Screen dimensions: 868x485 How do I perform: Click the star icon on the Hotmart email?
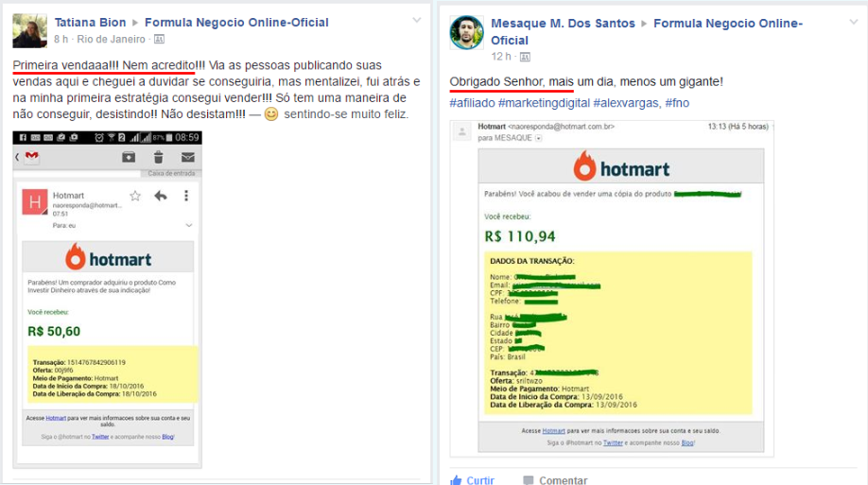pos(135,196)
